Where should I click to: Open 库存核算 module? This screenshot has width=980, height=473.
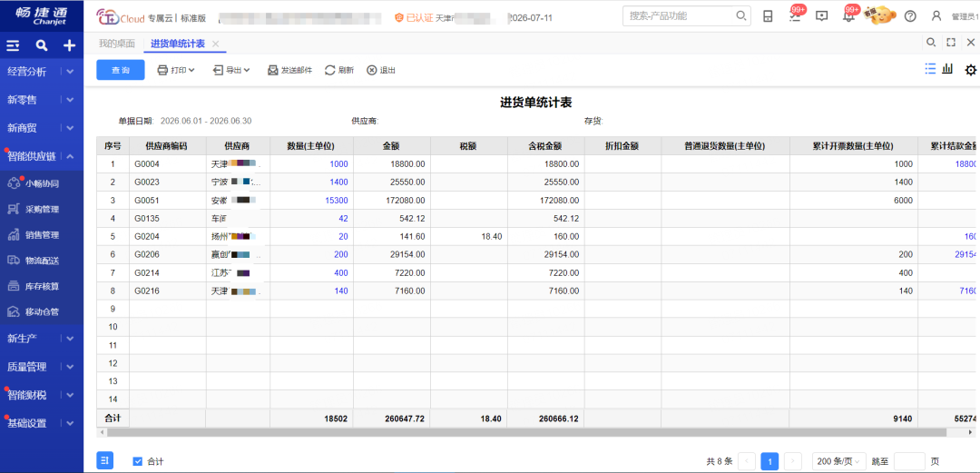click(x=41, y=286)
